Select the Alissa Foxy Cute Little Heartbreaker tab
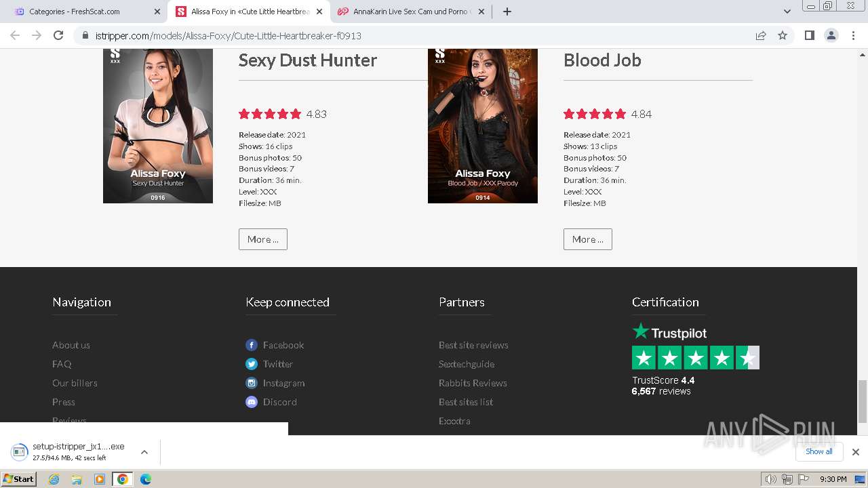 click(x=250, y=12)
